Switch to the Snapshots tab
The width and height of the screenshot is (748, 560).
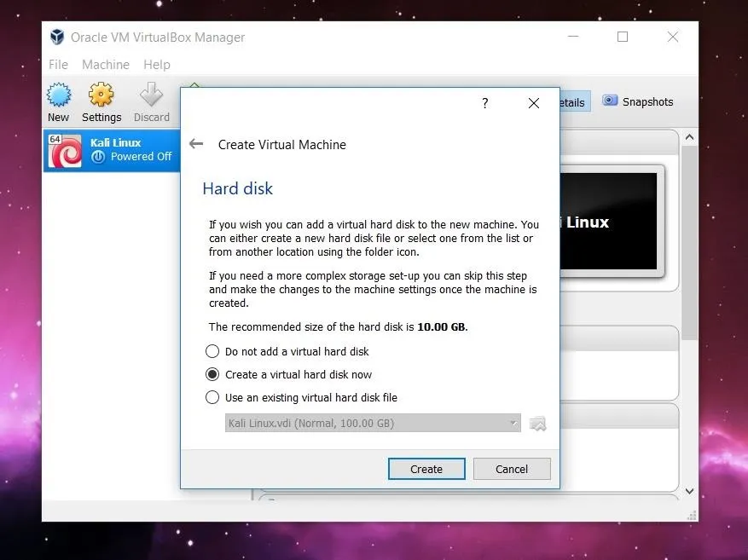click(638, 101)
